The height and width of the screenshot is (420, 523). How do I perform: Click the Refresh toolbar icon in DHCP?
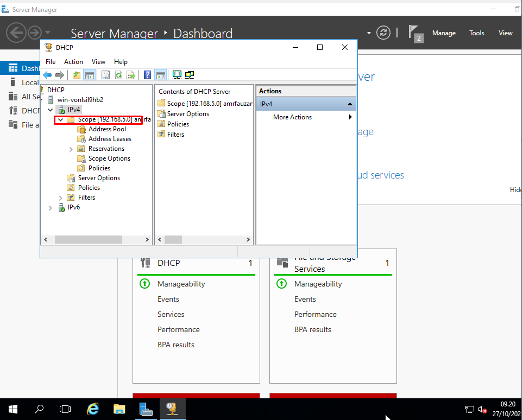pyautogui.click(x=118, y=75)
